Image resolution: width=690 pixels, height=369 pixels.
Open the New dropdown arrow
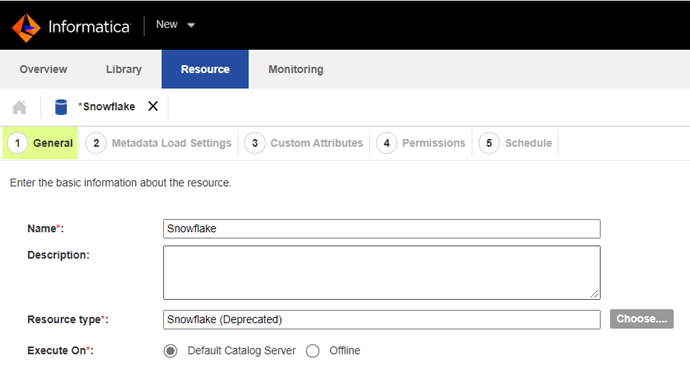[x=191, y=25]
